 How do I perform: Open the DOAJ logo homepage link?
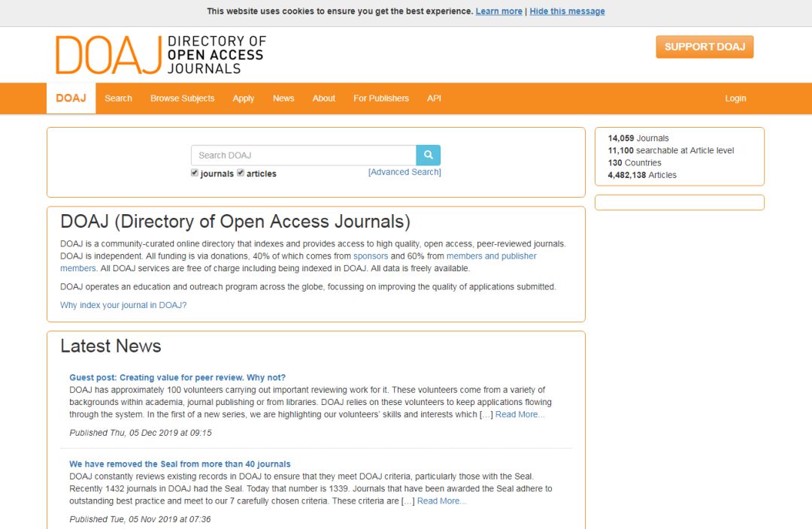point(161,55)
